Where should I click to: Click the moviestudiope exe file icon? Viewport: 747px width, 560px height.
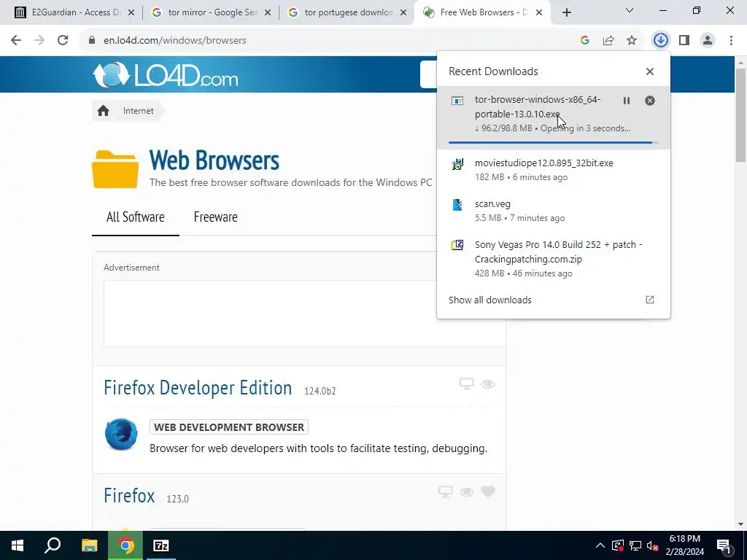457,164
